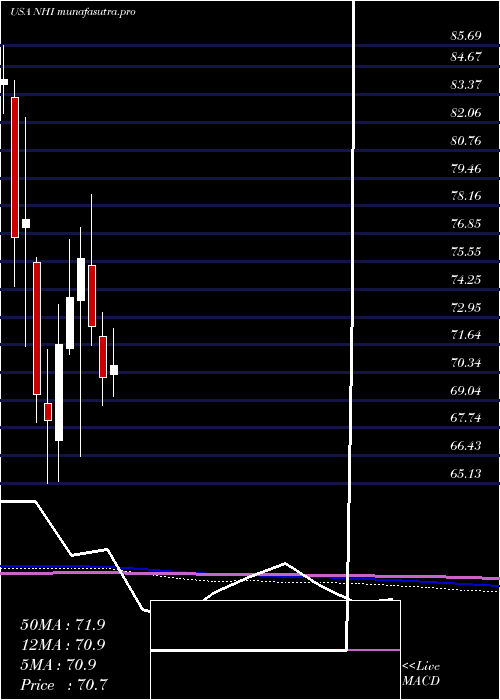Click the 5MA : 70.9 readout
Image resolution: width=500 pixels, height=700 pixels.
point(58,665)
